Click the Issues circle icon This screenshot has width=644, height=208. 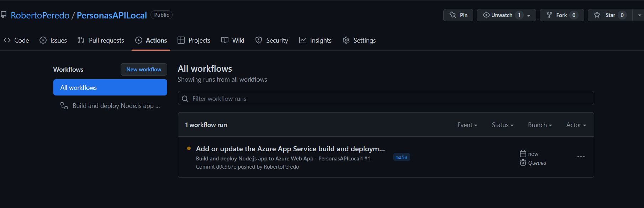pos(43,40)
